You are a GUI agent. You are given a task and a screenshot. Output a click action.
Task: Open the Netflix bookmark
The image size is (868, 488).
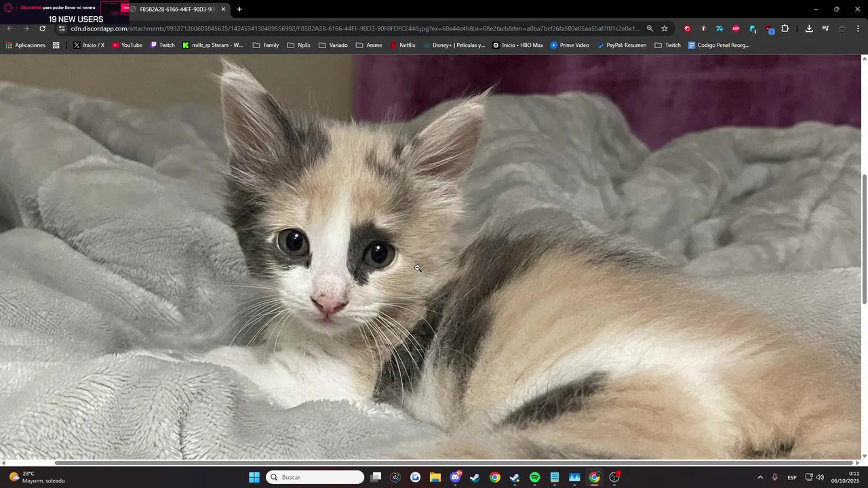403,45
